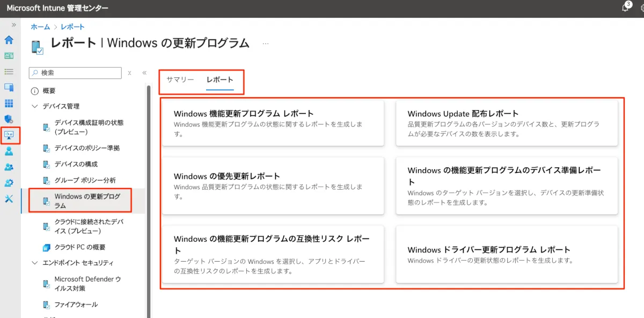
Task: Open Groups icon in left rail
Action: (x=9, y=167)
